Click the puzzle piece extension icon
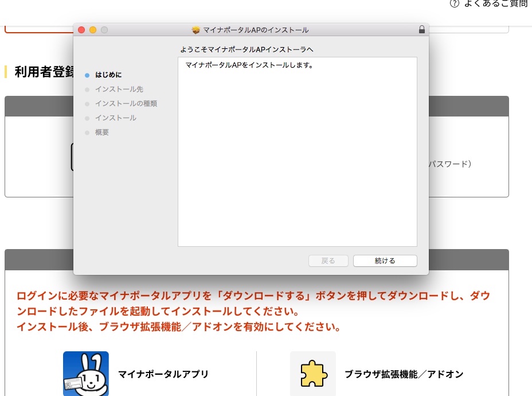 tap(313, 373)
